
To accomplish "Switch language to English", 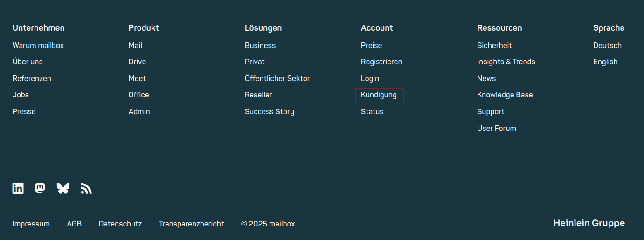I will click(605, 62).
